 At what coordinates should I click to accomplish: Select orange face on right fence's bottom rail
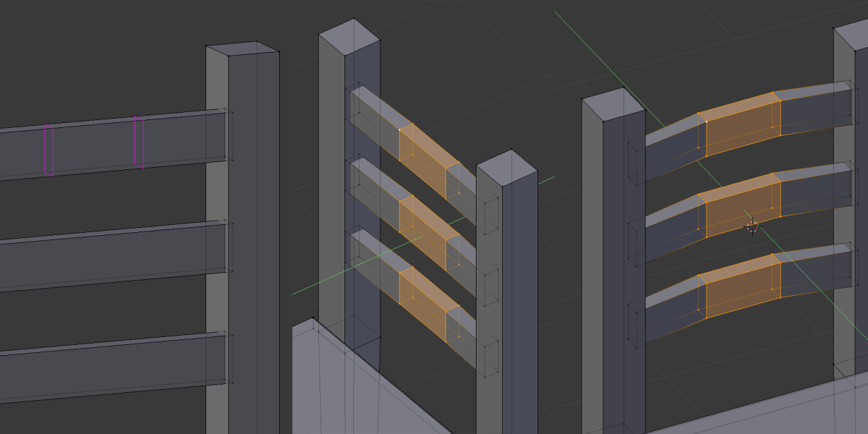point(743,287)
